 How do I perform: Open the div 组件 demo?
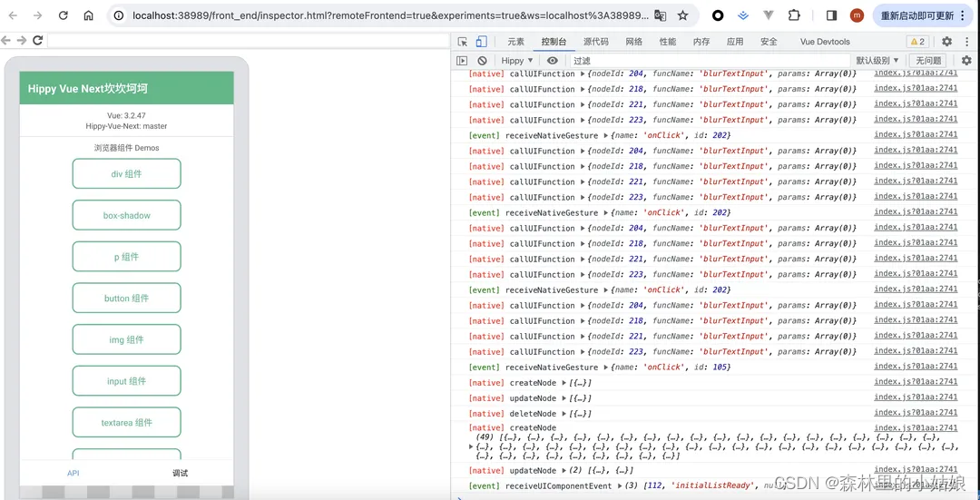[126, 173]
